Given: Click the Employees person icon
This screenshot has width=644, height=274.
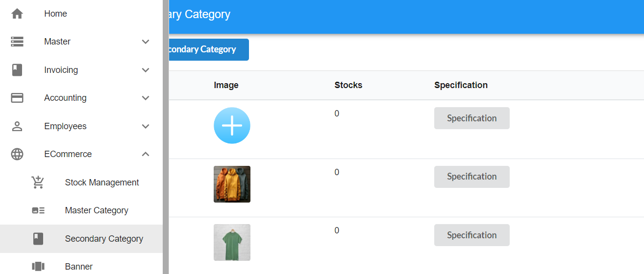Looking at the screenshot, I should click(17, 126).
